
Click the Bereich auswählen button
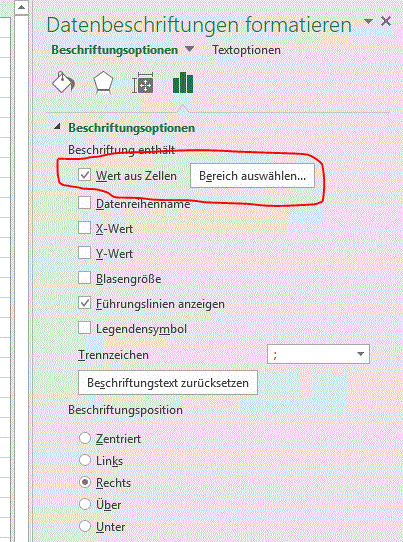[252, 176]
